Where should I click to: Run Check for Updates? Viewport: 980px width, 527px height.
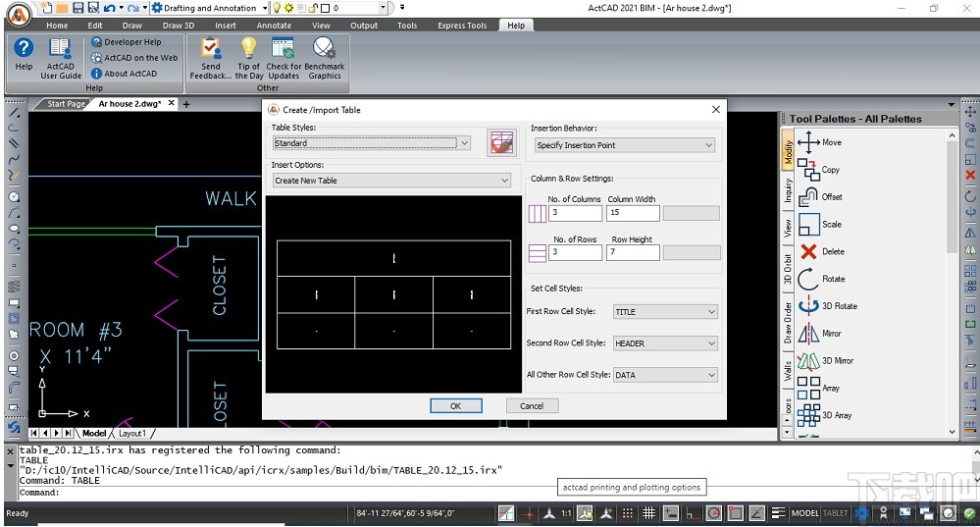[x=284, y=58]
